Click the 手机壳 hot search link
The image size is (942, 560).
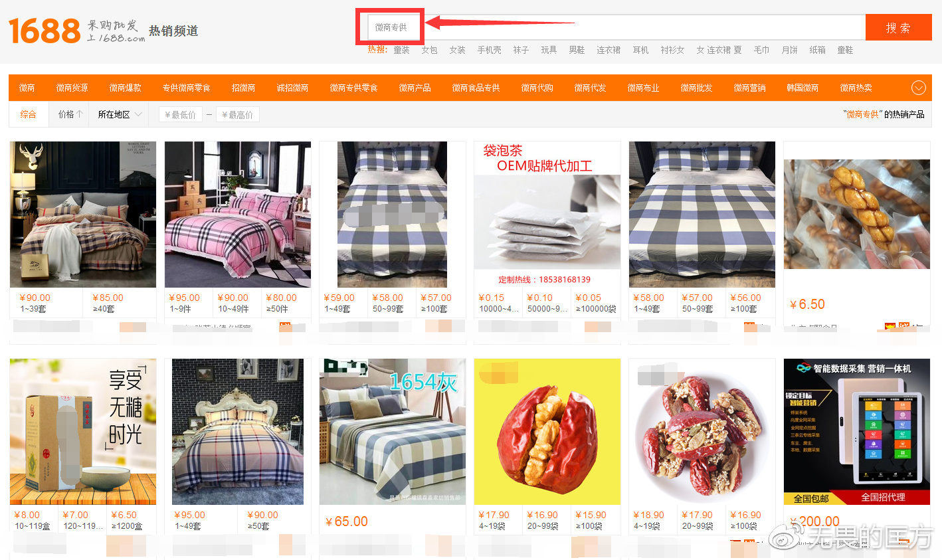(490, 49)
